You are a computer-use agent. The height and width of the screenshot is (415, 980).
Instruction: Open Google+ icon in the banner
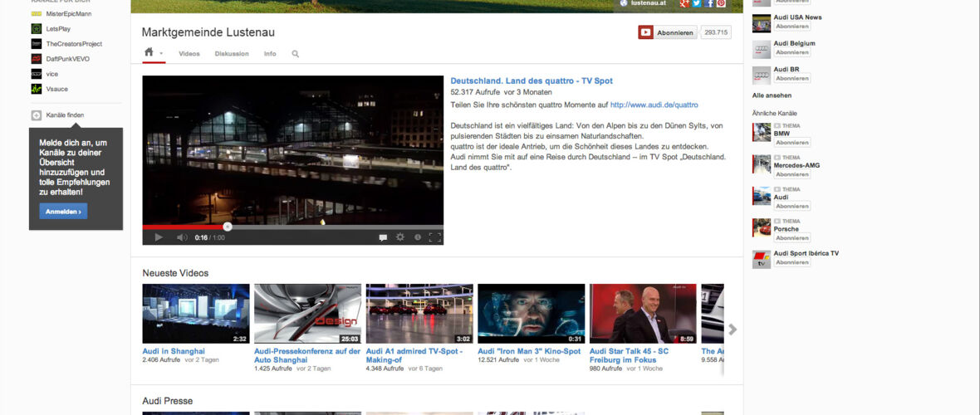point(685,3)
